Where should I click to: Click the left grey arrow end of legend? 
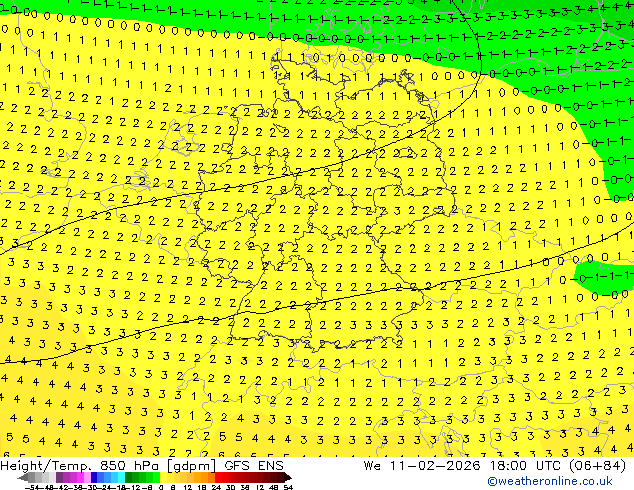coord(23,478)
